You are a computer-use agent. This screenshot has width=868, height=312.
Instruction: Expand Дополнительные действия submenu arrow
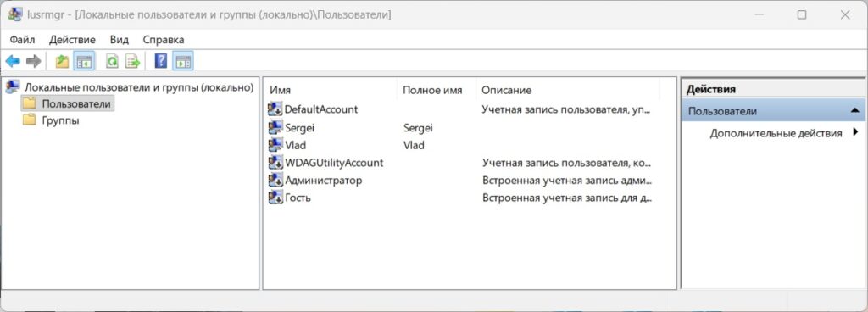tap(855, 133)
